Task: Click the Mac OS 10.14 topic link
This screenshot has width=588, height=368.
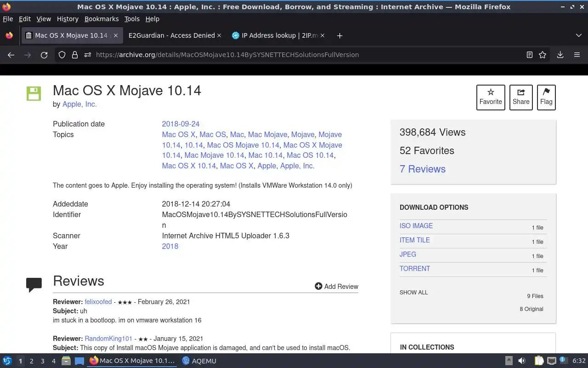Action: pyautogui.click(x=310, y=155)
